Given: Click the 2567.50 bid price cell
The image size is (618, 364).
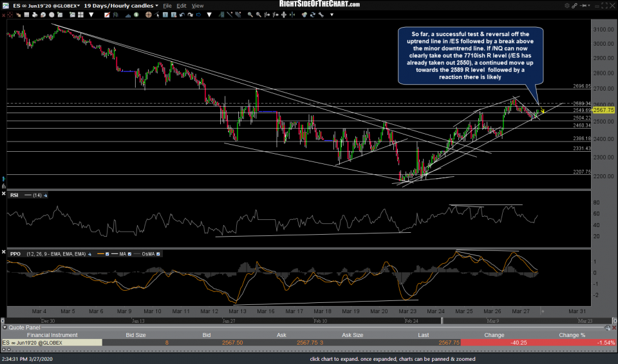Looking at the screenshot, I should point(232,343).
